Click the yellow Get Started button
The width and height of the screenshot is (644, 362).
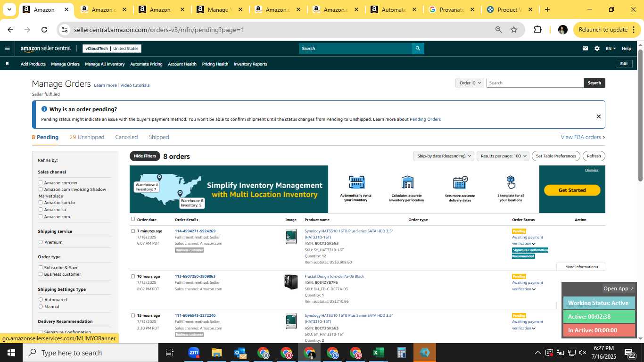coord(572,190)
